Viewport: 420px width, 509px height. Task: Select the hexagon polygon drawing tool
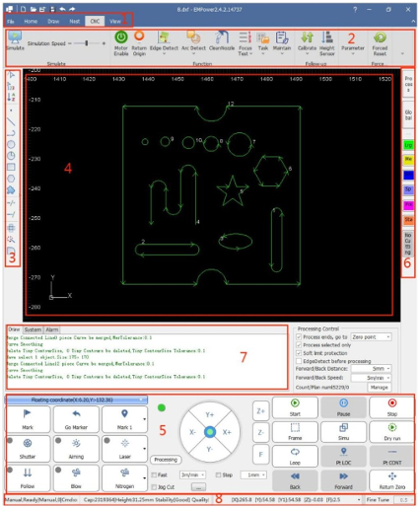tap(11, 179)
